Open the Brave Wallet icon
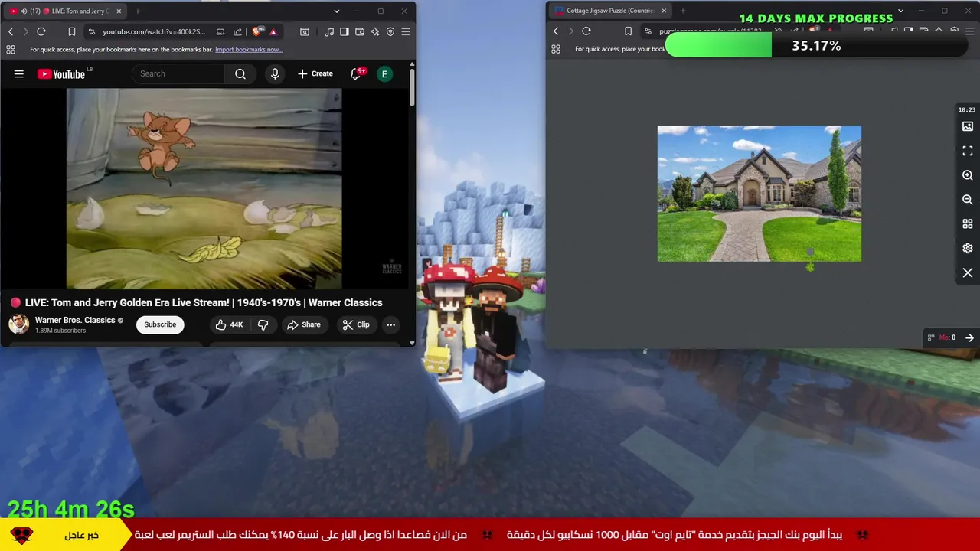Screen dimensions: 980x551 coord(360,31)
